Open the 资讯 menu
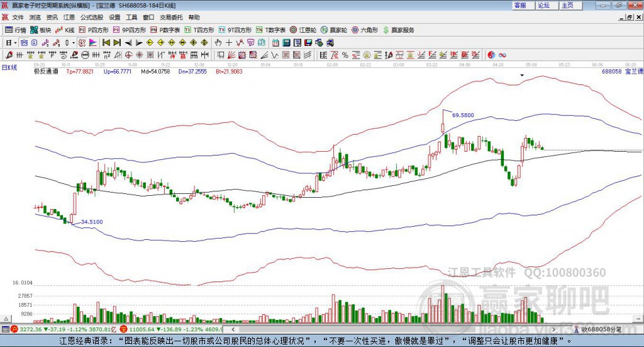Image resolution: width=644 pixels, height=347 pixels. (52, 17)
